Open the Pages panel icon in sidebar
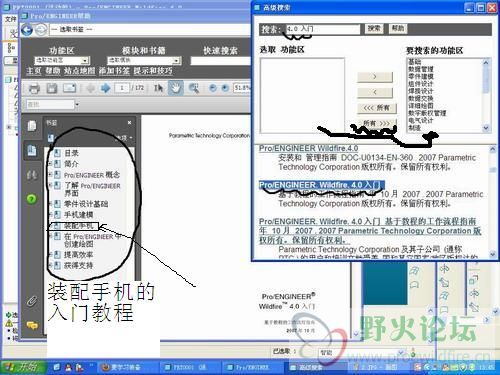The image size is (500, 375). (32, 126)
